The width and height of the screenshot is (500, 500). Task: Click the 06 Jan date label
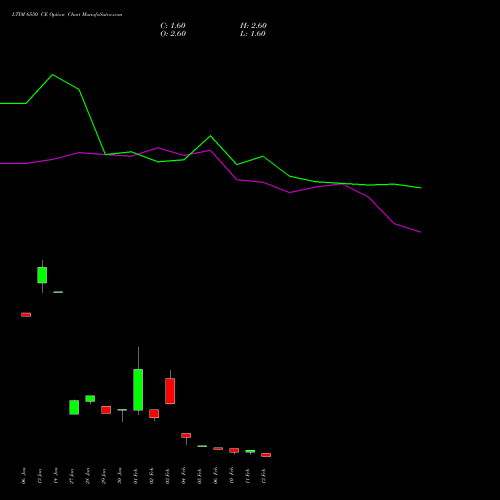coord(24,476)
